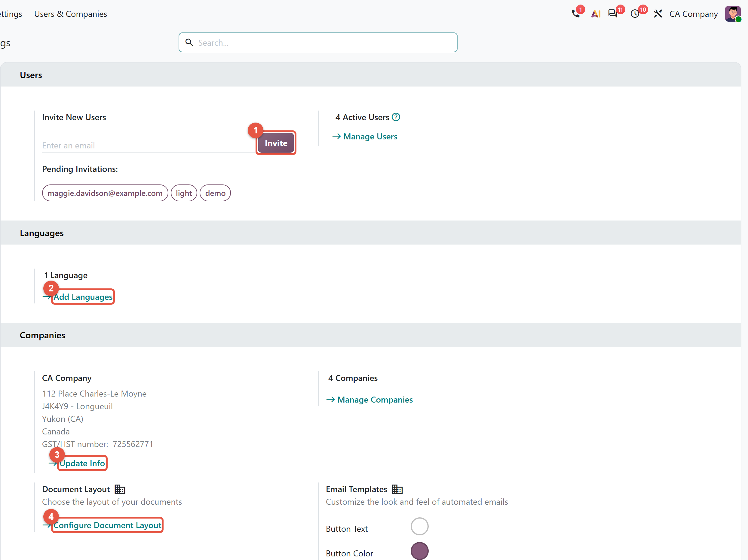Viewport: 748px width, 560px height.
Task: Open the maggie.davidson@example.com pending invitation
Action: tap(105, 193)
